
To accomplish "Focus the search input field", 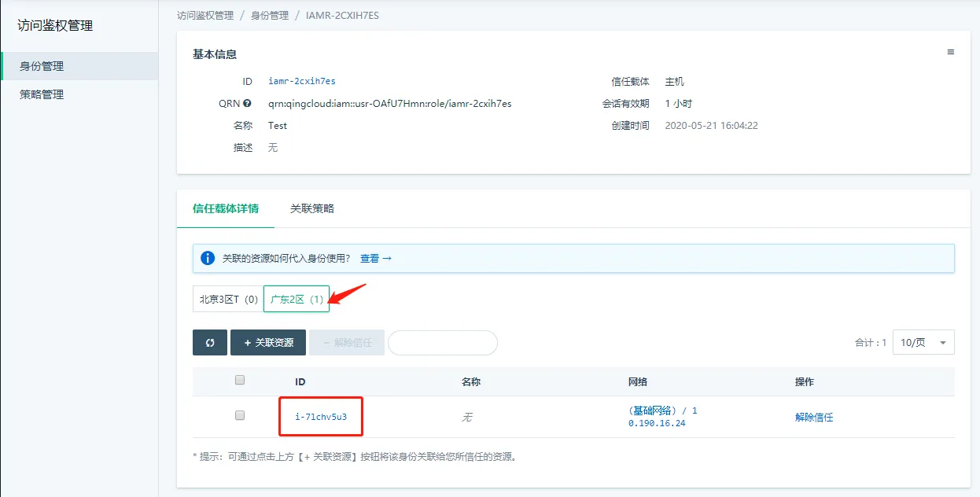I will tap(443, 343).
